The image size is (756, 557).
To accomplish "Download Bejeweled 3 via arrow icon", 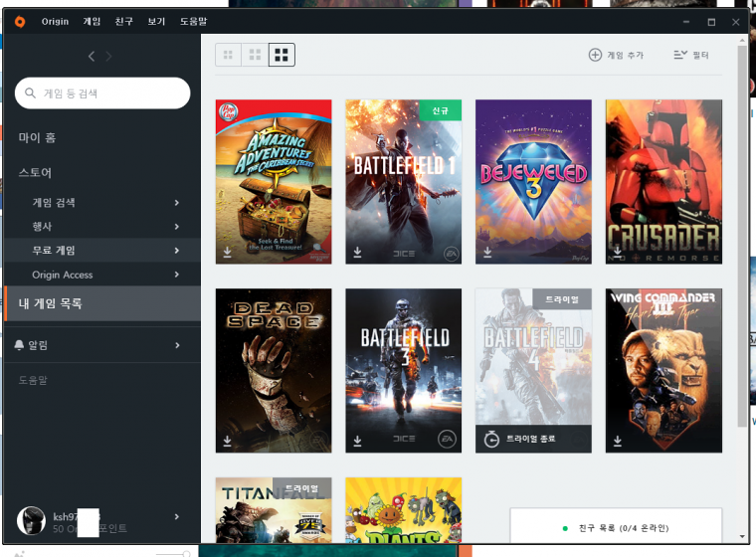I will pyautogui.click(x=487, y=252).
